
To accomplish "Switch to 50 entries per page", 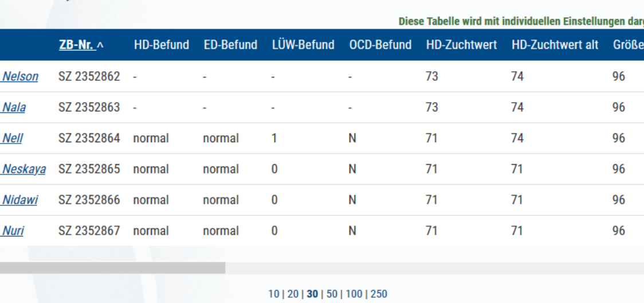I will tap(332, 294).
